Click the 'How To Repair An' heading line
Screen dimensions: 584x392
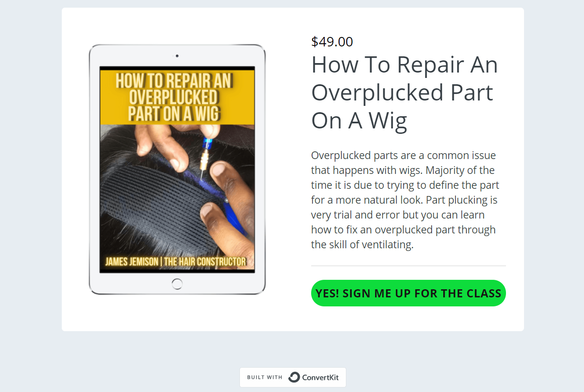coord(405,65)
